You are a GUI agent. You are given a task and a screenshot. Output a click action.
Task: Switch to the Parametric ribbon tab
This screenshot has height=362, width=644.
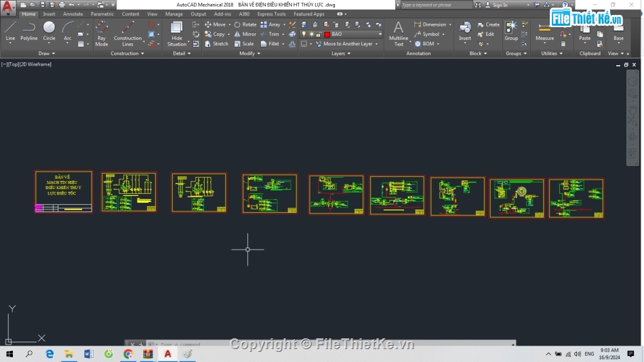coord(102,14)
